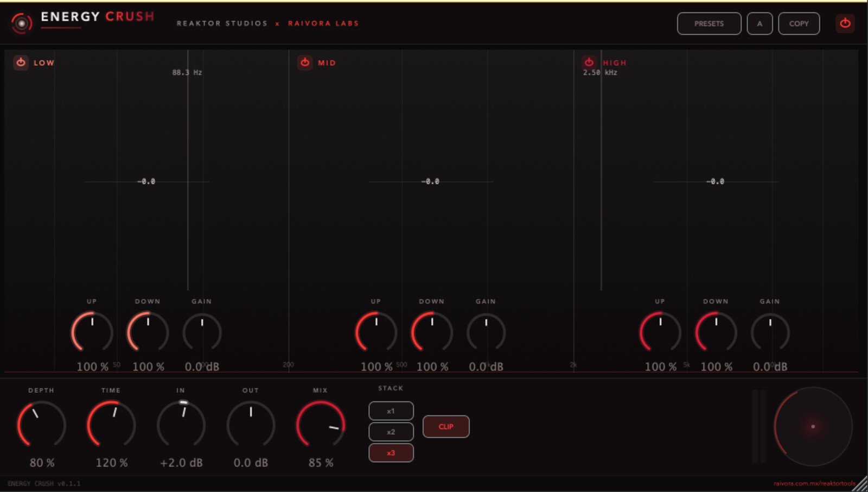Click the 80 % depth value
Viewport: 868px width, 492px height.
coord(42,463)
